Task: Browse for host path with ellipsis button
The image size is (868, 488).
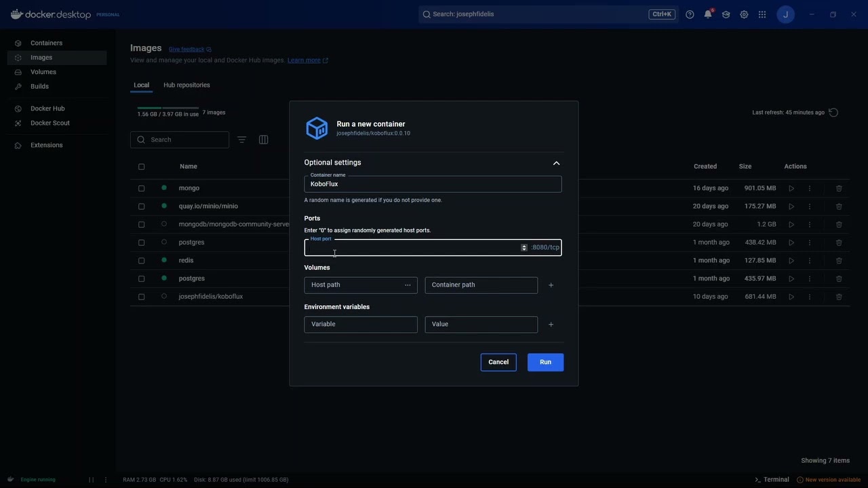Action: (x=408, y=285)
